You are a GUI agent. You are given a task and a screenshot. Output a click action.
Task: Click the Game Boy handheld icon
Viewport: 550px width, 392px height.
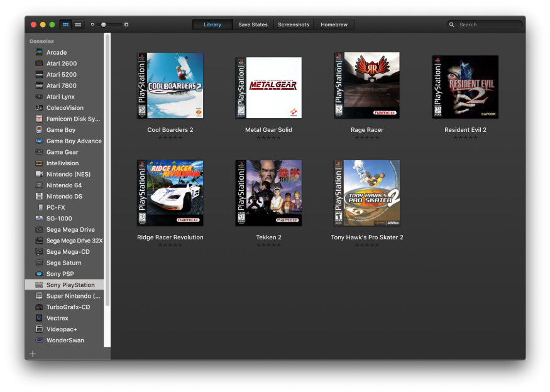tap(39, 130)
